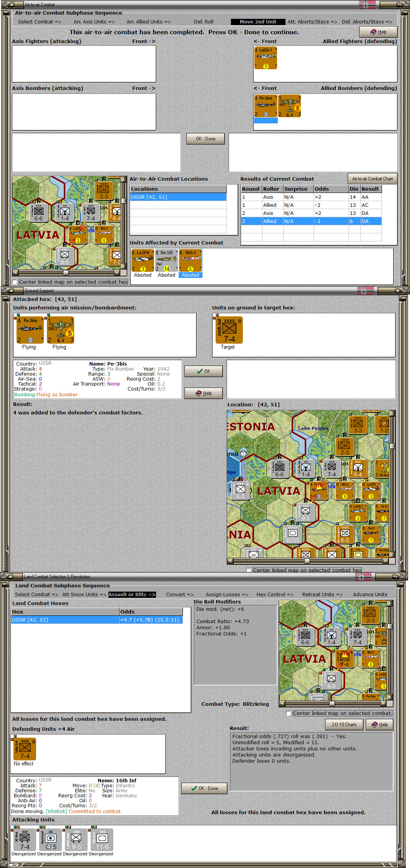Select IL-4 flying unit in Ground Support
Viewport: 410px width, 868px height.
(x=60, y=330)
